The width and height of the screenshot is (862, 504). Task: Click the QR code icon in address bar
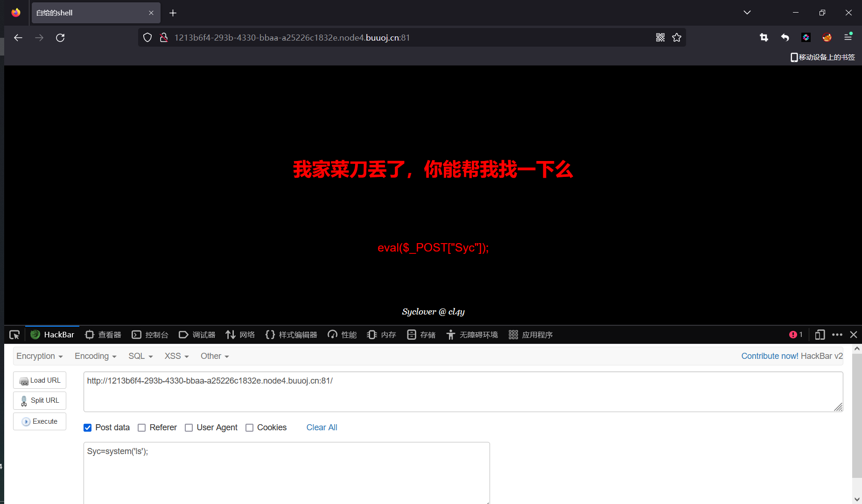660,38
